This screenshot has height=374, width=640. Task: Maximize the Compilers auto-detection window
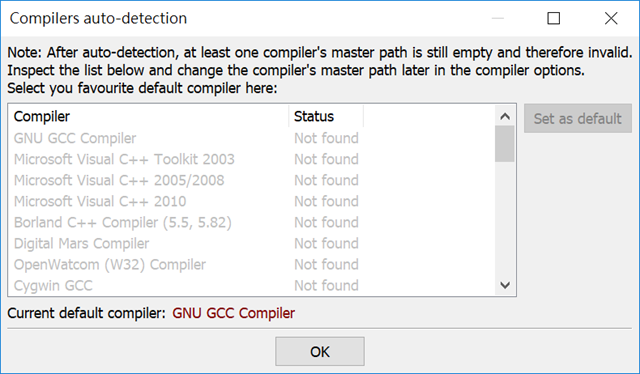553,18
